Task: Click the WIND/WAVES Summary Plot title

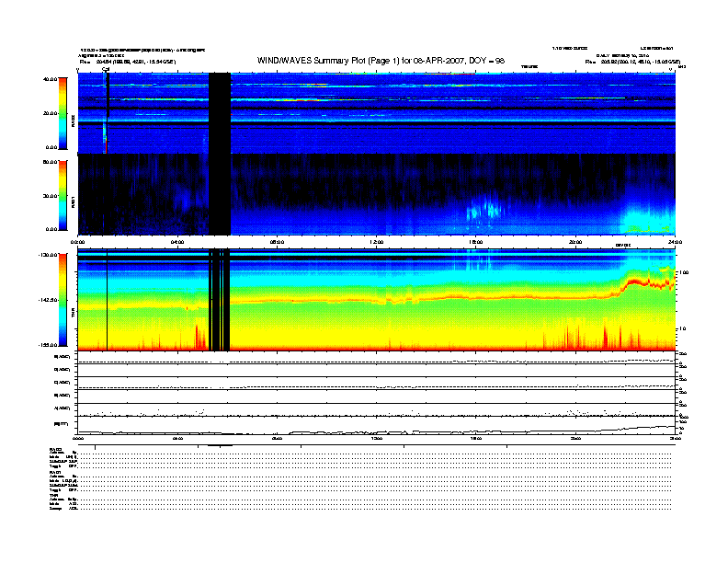Action: tap(381, 61)
